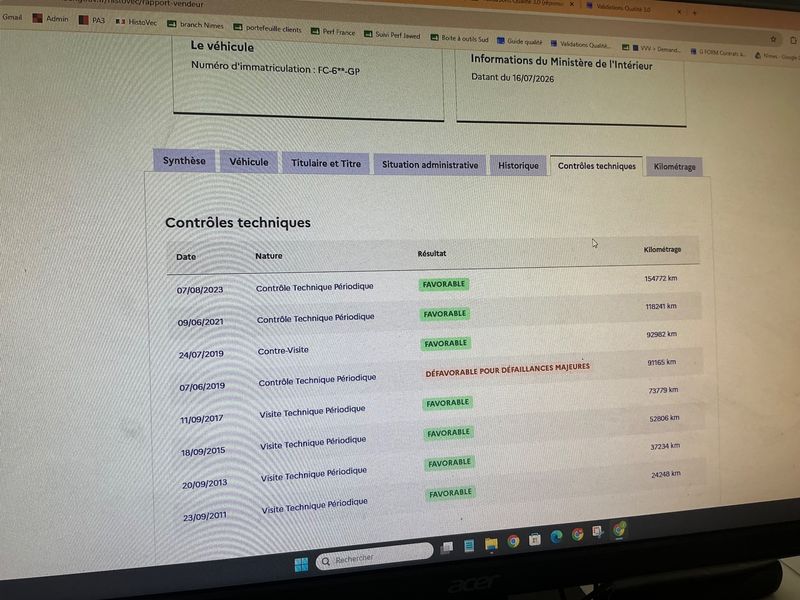Open the HistoVec bookmark
This screenshot has width=800, height=600.
point(136,22)
